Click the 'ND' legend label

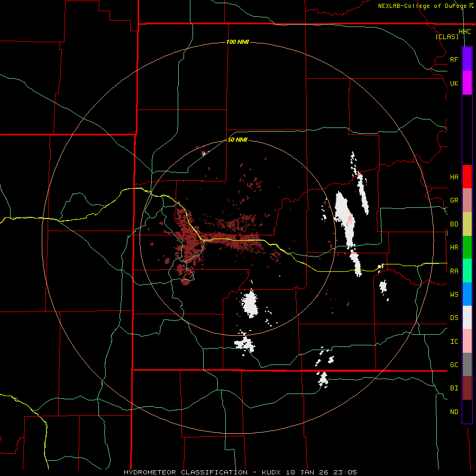(454, 412)
